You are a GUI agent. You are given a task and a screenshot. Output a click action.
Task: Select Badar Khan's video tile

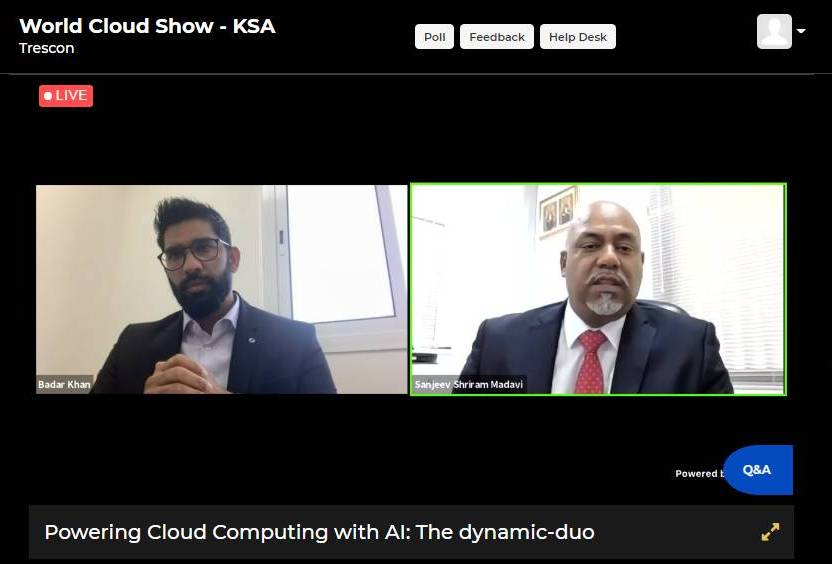[x=222, y=289]
